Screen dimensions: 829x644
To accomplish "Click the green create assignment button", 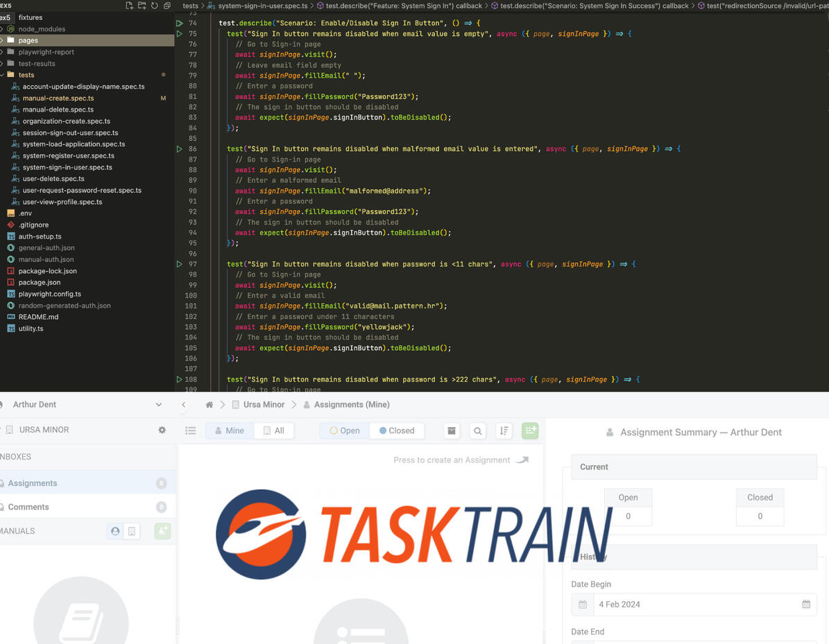I will (x=530, y=431).
